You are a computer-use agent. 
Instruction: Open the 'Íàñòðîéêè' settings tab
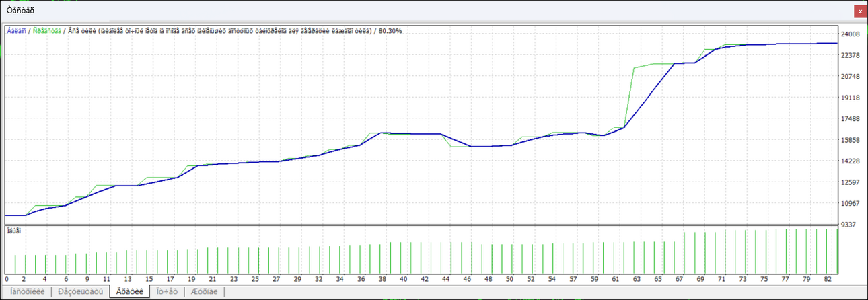point(28,292)
